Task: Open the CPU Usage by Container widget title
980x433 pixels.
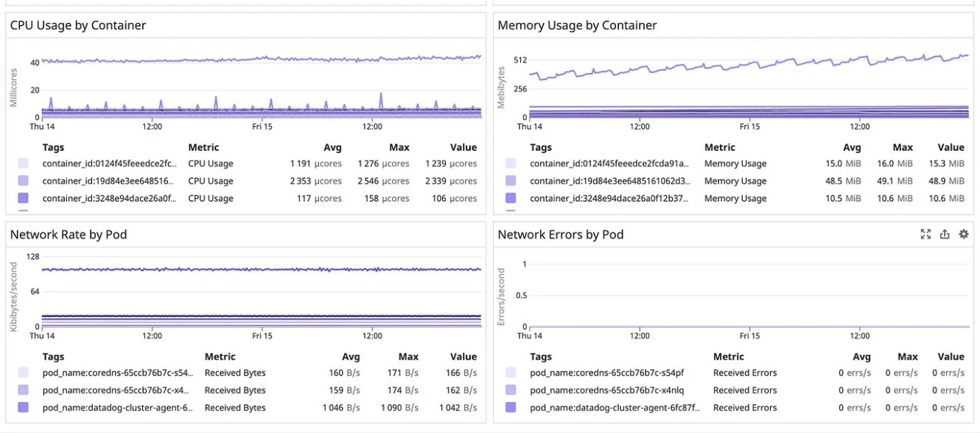Action: click(x=77, y=25)
